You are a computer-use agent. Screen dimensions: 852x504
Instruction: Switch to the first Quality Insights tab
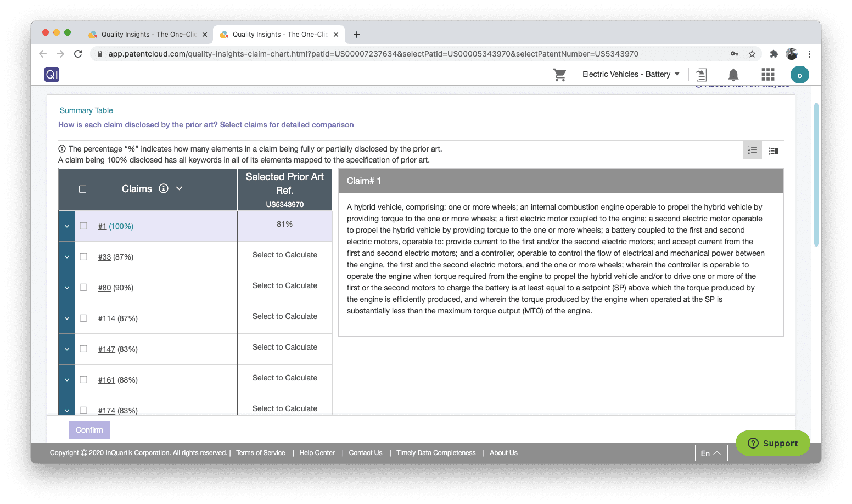pyautogui.click(x=147, y=35)
